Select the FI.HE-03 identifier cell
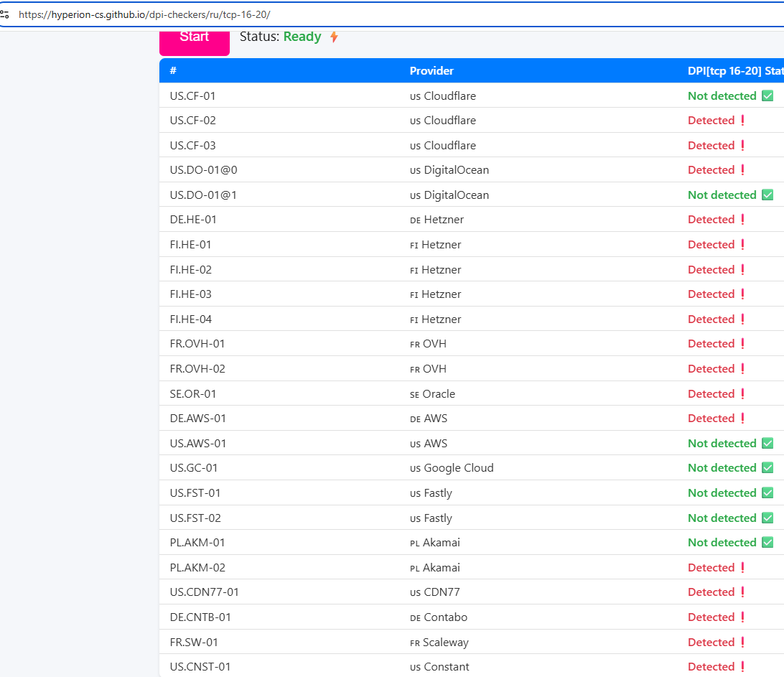The height and width of the screenshot is (677, 784). (190, 294)
